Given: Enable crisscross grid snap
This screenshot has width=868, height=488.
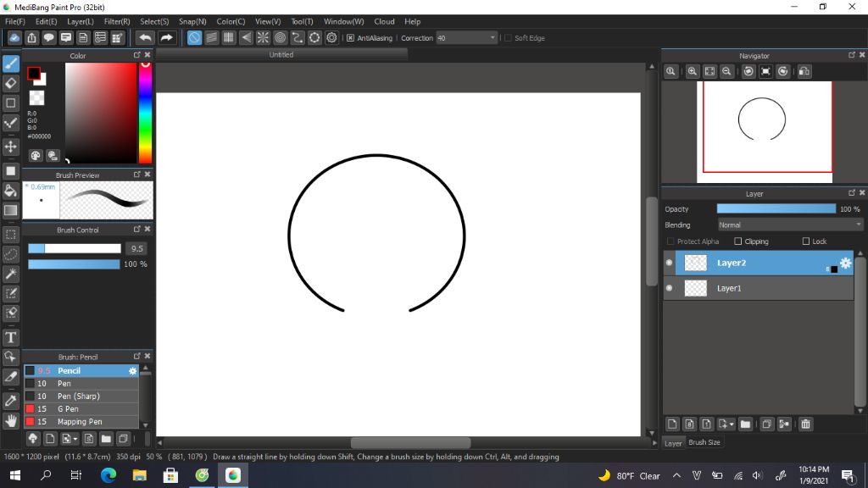Looking at the screenshot, I should point(229,37).
